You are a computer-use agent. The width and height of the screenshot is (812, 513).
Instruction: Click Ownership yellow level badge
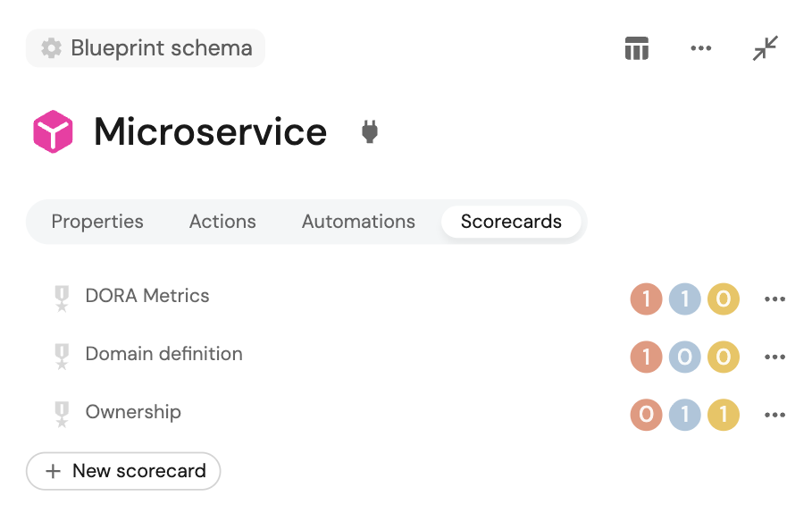click(x=724, y=416)
